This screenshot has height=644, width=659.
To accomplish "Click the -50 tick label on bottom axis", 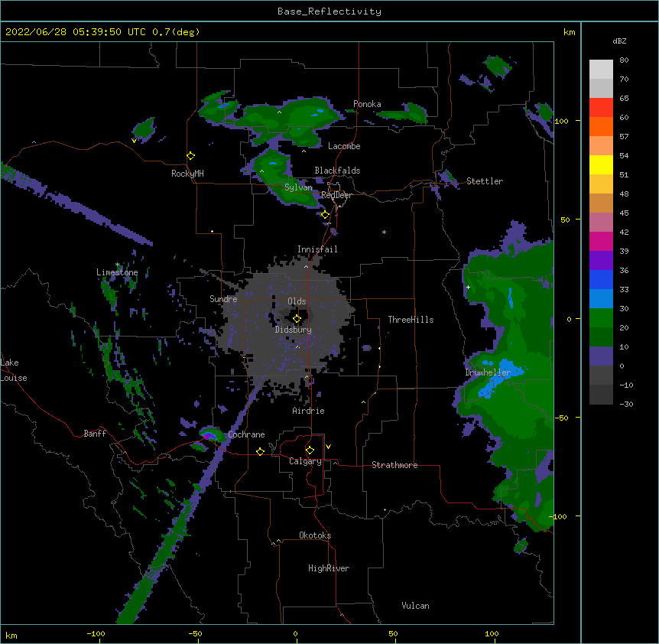I will [195, 633].
